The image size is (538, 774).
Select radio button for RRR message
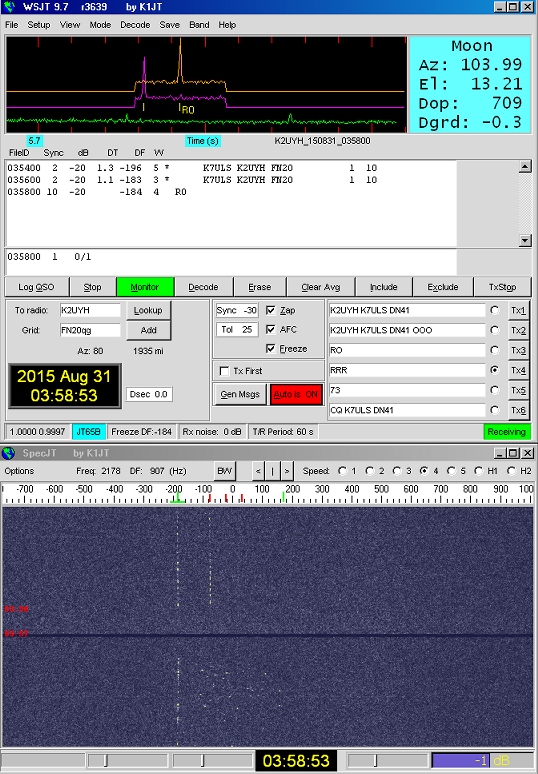tap(494, 370)
